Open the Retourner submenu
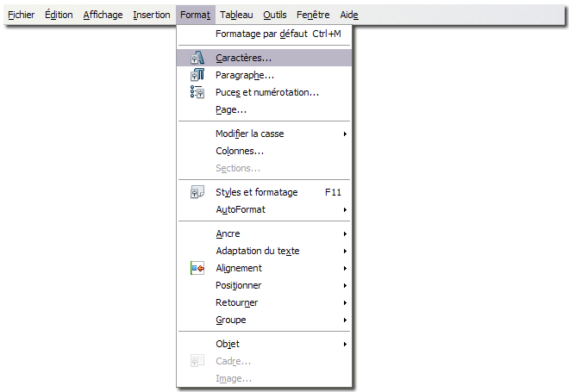 [264, 302]
